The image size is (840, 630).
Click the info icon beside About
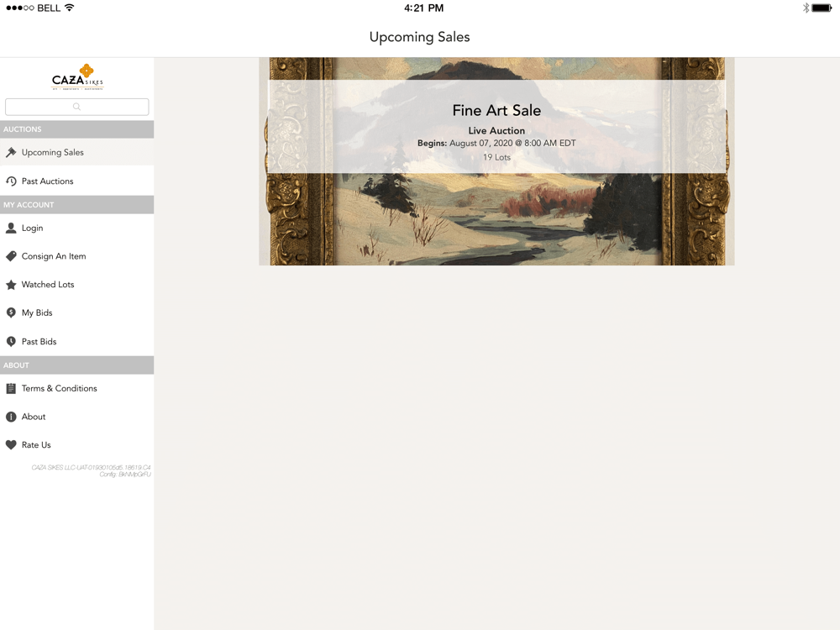(11, 417)
